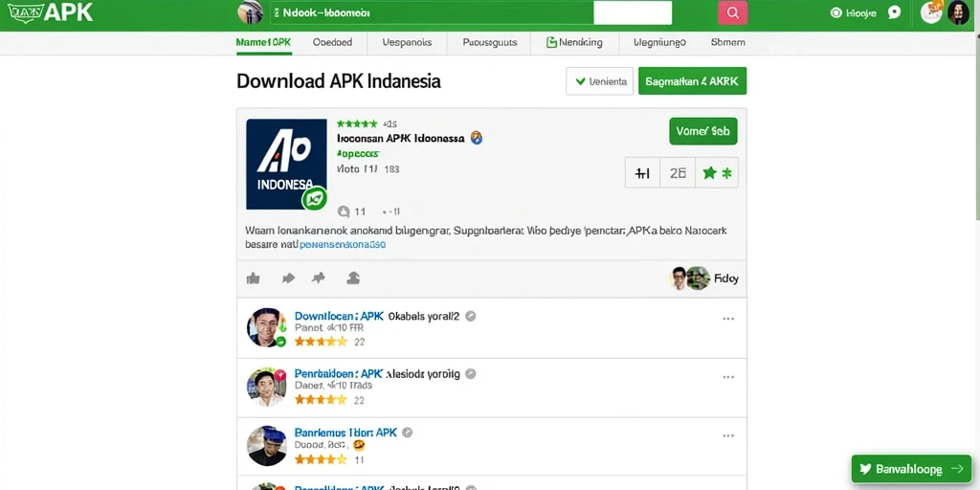Click the green Sagmatkan 4 AKRK button
The width and height of the screenshot is (980, 490).
coord(692,81)
